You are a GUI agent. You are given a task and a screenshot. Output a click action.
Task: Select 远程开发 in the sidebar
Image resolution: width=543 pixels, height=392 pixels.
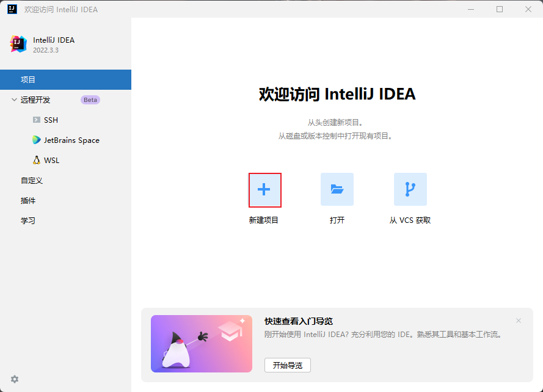(65, 100)
